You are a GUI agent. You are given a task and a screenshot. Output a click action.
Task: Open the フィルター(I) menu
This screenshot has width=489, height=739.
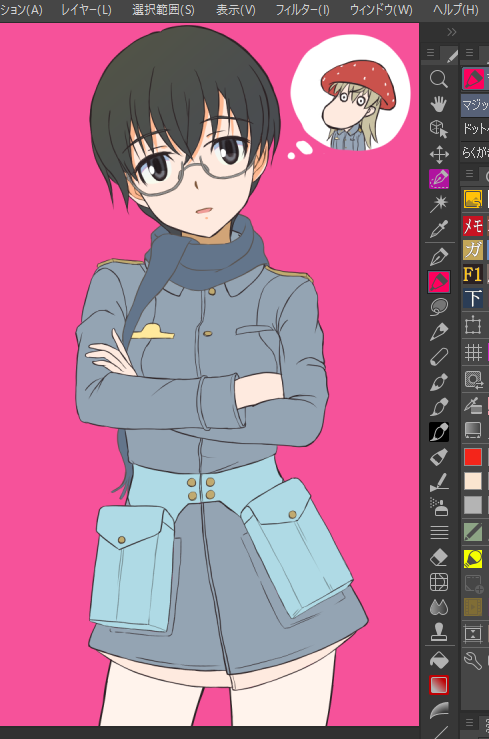coord(302,9)
